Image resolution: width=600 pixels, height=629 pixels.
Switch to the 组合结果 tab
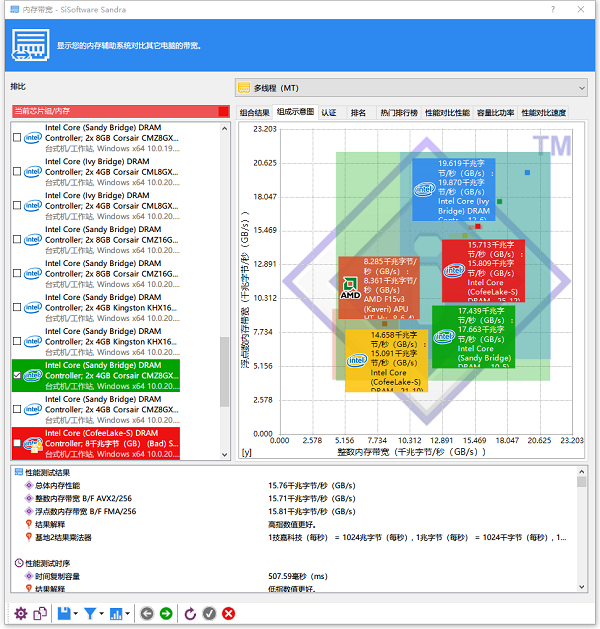[x=254, y=113]
